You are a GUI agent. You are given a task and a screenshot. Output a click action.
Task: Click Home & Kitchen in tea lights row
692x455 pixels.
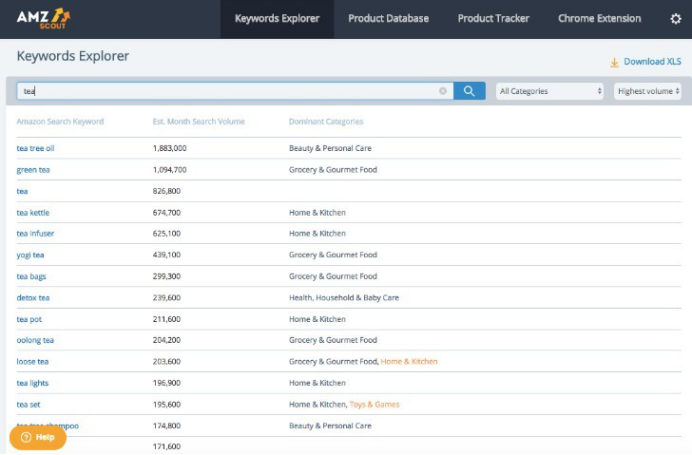click(x=317, y=383)
